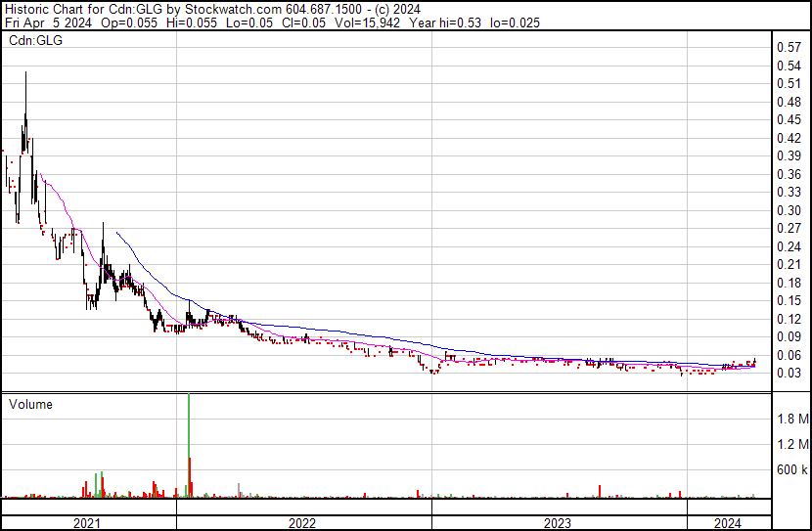The width and height of the screenshot is (812, 531).
Task: Click the 'Cl=0.05' close value
Action: tap(304, 22)
